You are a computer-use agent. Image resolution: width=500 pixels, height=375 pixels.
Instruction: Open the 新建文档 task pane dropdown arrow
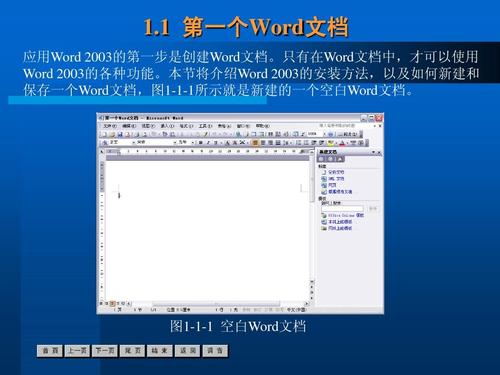(373, 152)
